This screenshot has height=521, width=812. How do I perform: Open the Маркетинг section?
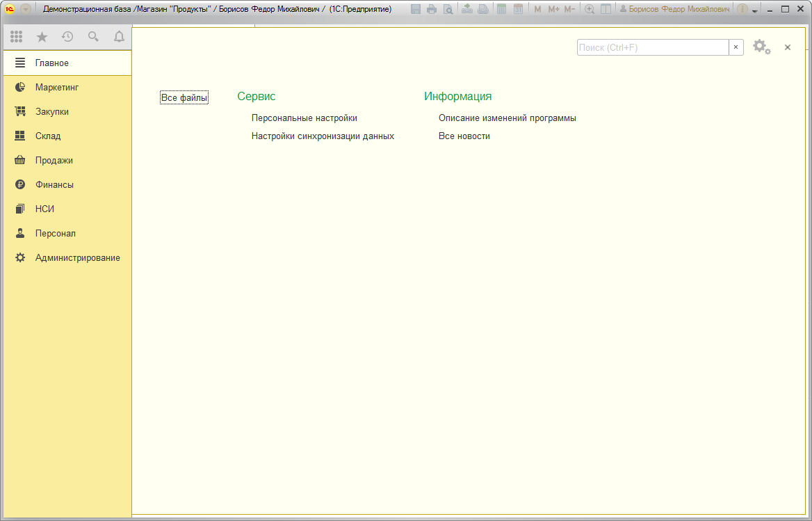(67, 87)
